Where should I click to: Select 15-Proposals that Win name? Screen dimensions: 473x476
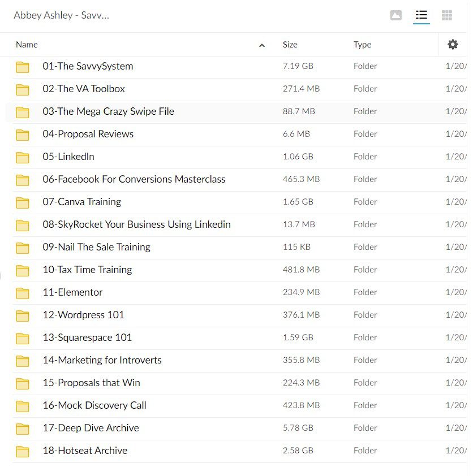point(91,383)
